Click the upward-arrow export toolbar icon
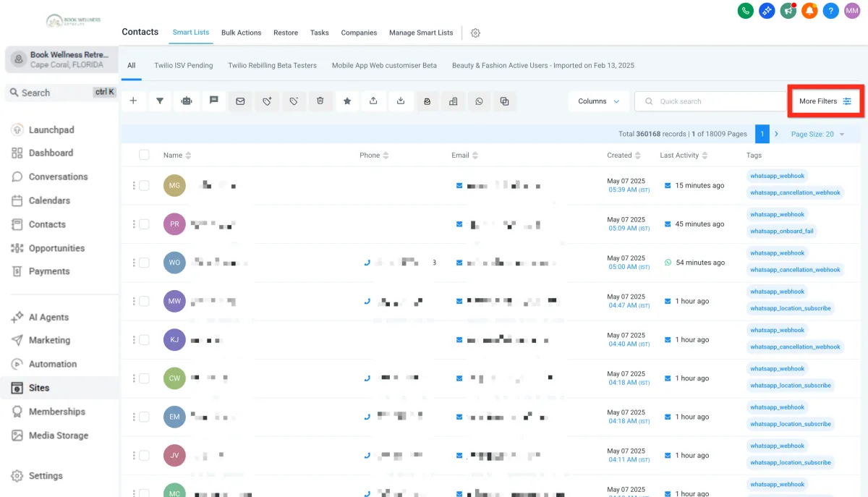Image resolution: width=868 pixels, height=497 pixels. point(373,101)
